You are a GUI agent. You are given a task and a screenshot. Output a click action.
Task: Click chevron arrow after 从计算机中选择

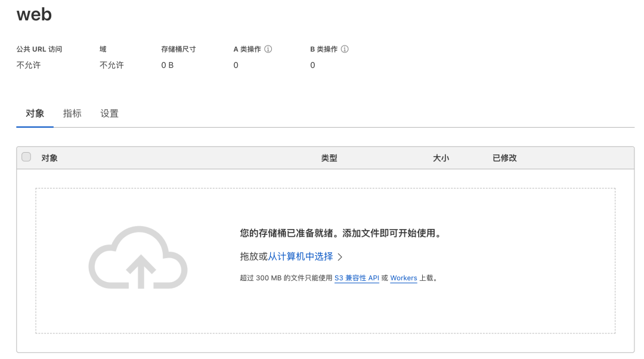coord(340,257)
